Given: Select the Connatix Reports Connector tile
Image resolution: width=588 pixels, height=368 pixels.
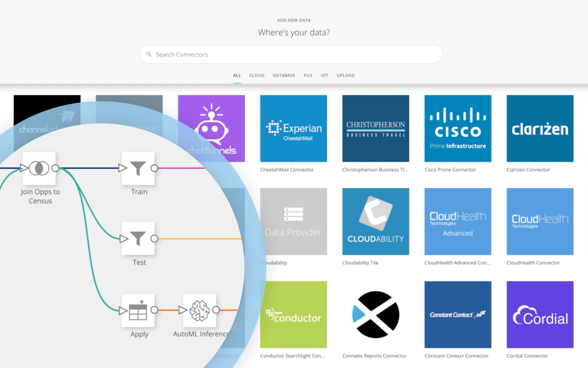Looking at the screenshot, I should click(376, 315).
